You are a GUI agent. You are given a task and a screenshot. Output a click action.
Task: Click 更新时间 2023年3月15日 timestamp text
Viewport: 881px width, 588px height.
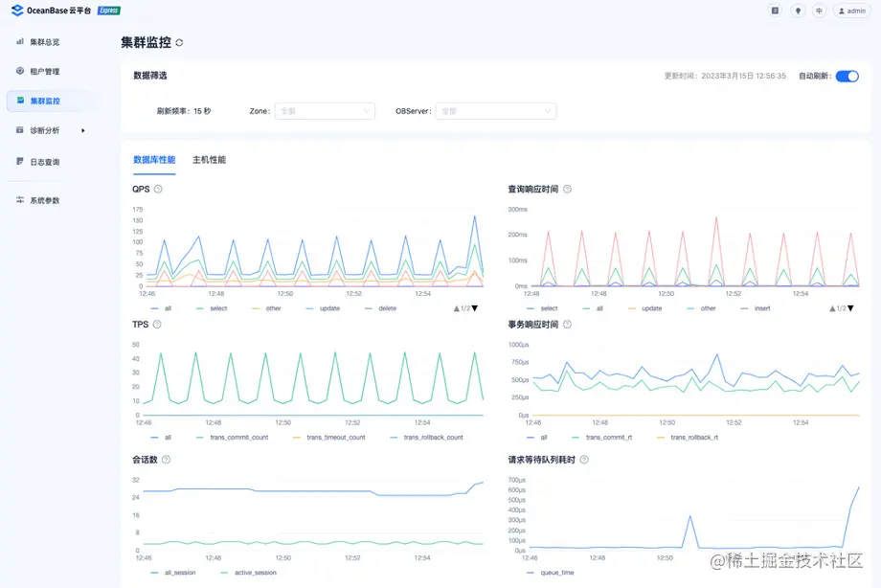click(725, 76)
